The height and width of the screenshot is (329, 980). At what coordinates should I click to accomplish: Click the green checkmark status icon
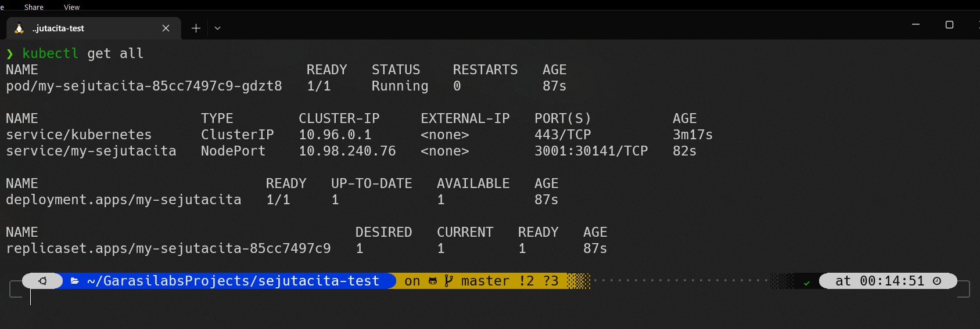(806, 283)
